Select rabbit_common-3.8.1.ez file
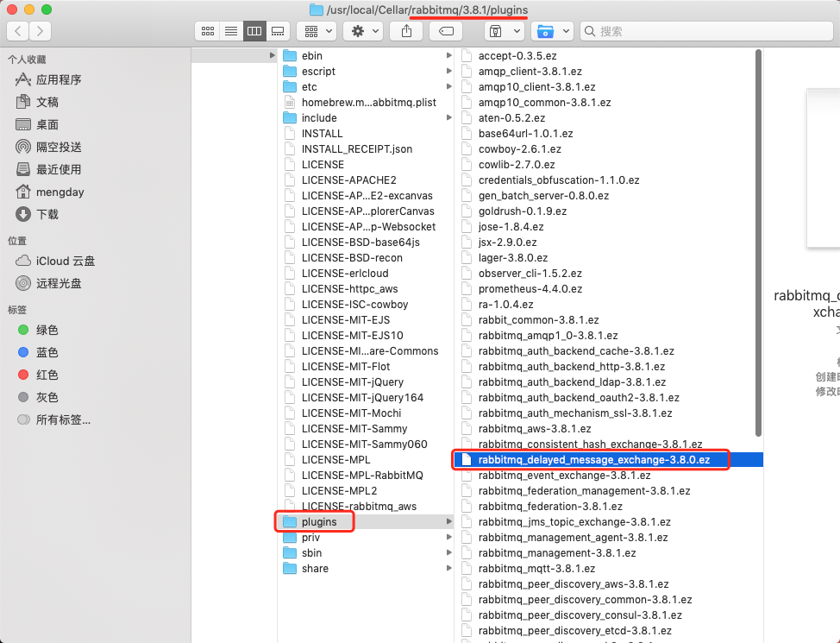This screenshot has height=643, width=840. 608,320
